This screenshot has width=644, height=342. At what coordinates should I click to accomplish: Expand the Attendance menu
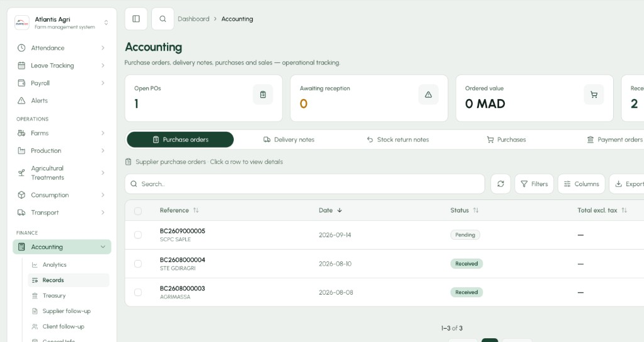pos(103,48)
